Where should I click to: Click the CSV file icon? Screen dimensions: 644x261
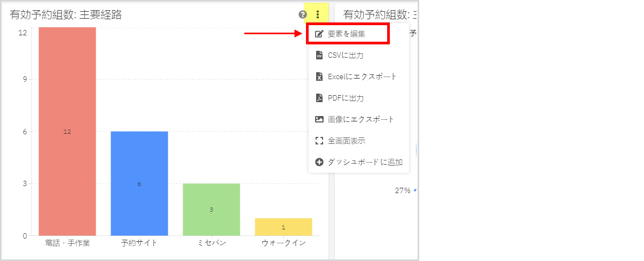319,55
